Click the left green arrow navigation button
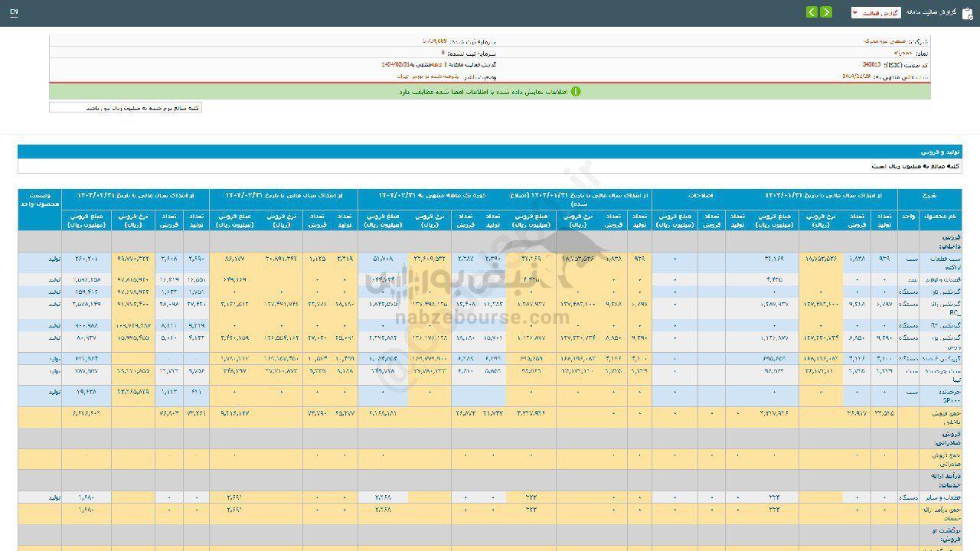The width and height of the screenshot is (980, 551). 812,12
